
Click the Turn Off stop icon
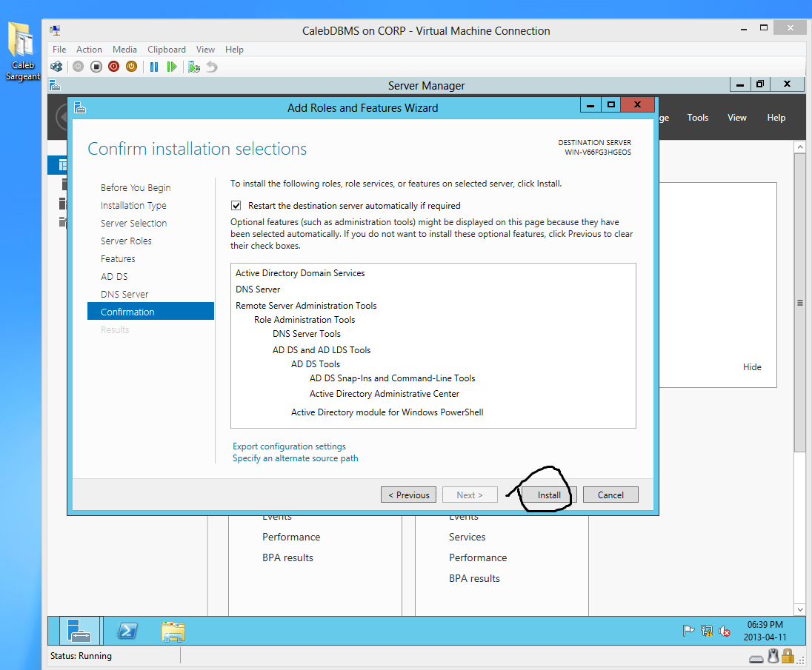click(x=96, y=67)
